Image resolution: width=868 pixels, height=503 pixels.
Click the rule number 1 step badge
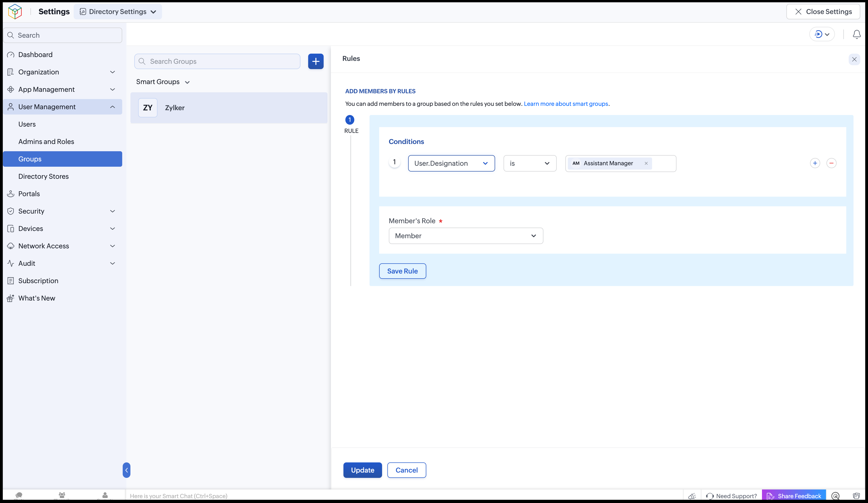coord(350,120)
